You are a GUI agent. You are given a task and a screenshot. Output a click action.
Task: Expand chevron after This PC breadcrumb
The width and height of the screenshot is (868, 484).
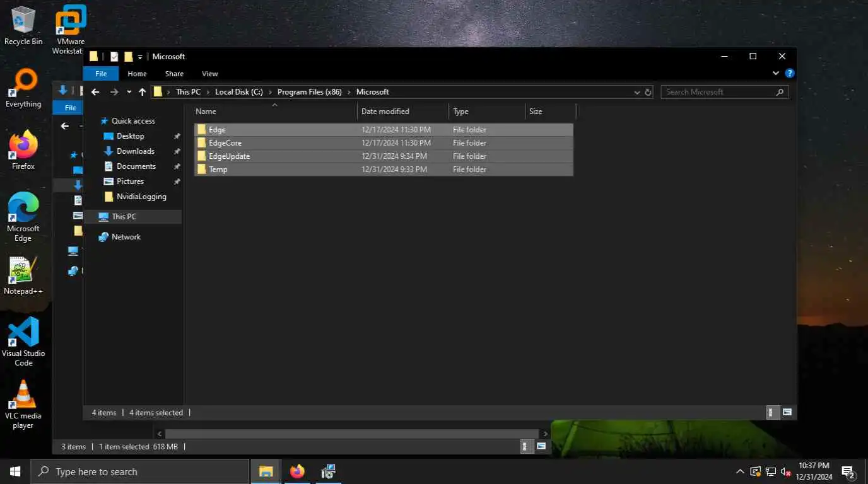[x=208, y=92]
